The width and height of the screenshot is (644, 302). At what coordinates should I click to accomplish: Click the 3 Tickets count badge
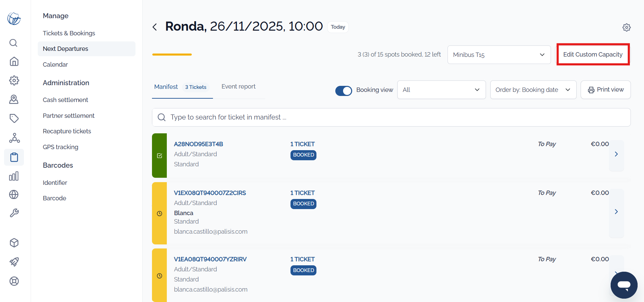click(x=196, y=87)
